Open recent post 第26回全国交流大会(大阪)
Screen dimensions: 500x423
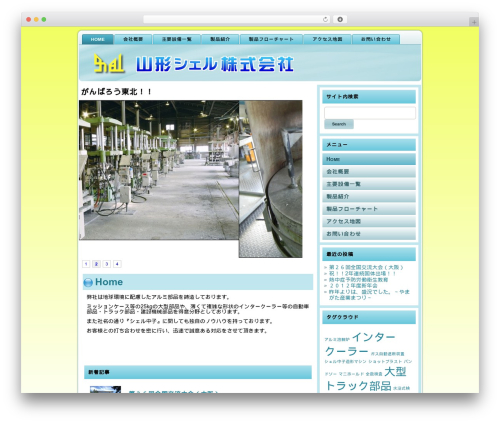point(366,267)
